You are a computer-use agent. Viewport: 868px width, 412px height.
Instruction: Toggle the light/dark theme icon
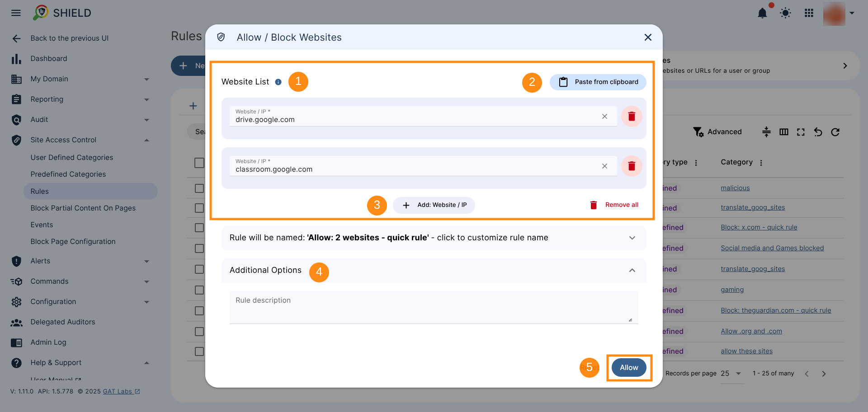786,13
